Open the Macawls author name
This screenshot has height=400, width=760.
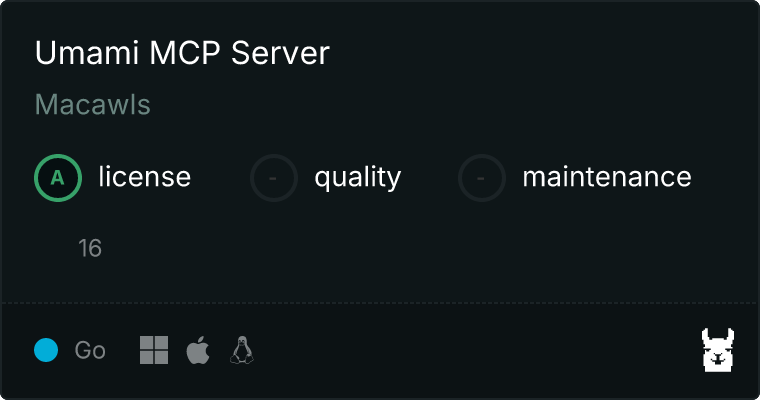point(93,105)
